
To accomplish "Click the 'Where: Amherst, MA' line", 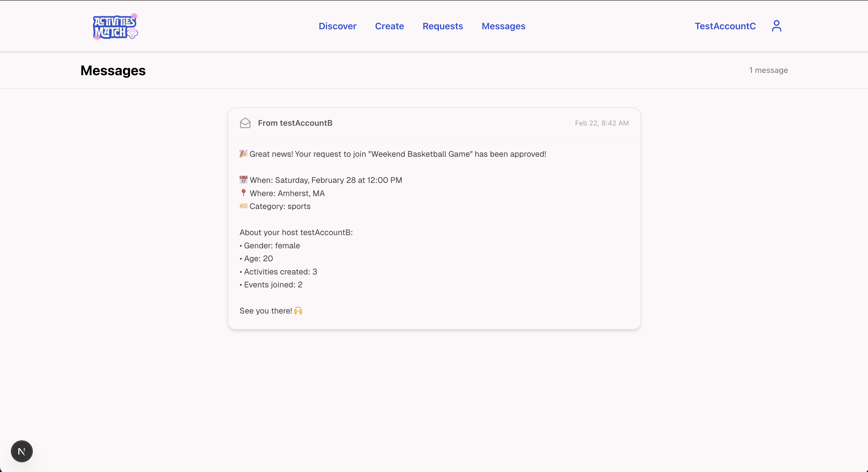I will [287, 194].
